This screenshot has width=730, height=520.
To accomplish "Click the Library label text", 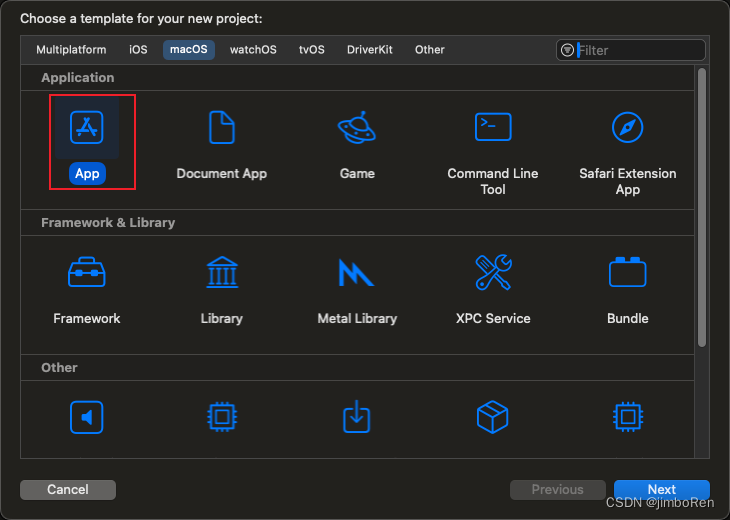I will 222,318.
